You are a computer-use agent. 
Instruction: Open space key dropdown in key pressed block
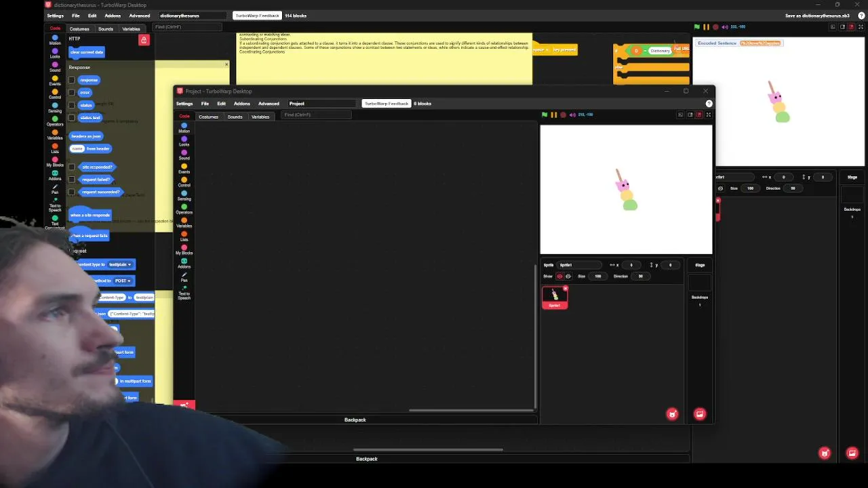click(x=540, y=50)
